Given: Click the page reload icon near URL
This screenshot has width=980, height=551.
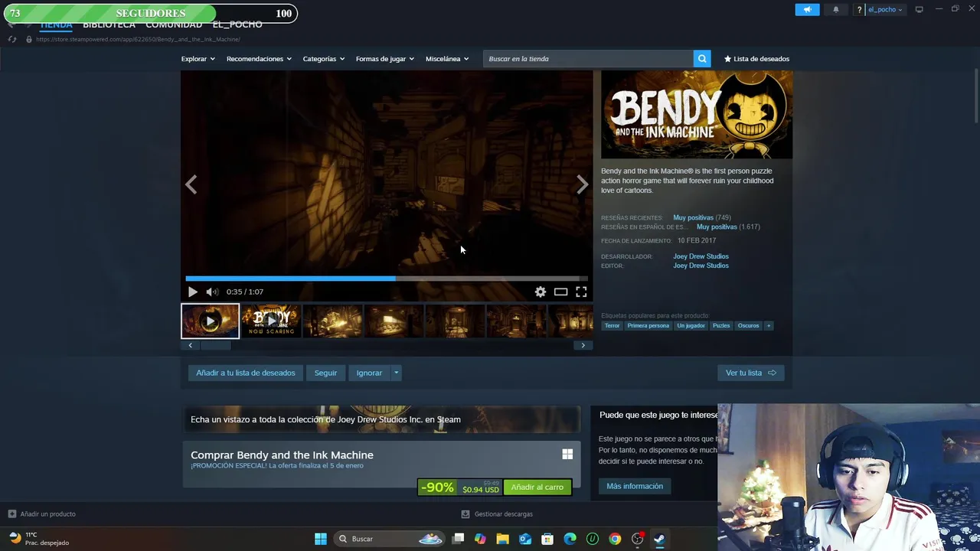Looking at the screenshot, I should coord(11,39).
